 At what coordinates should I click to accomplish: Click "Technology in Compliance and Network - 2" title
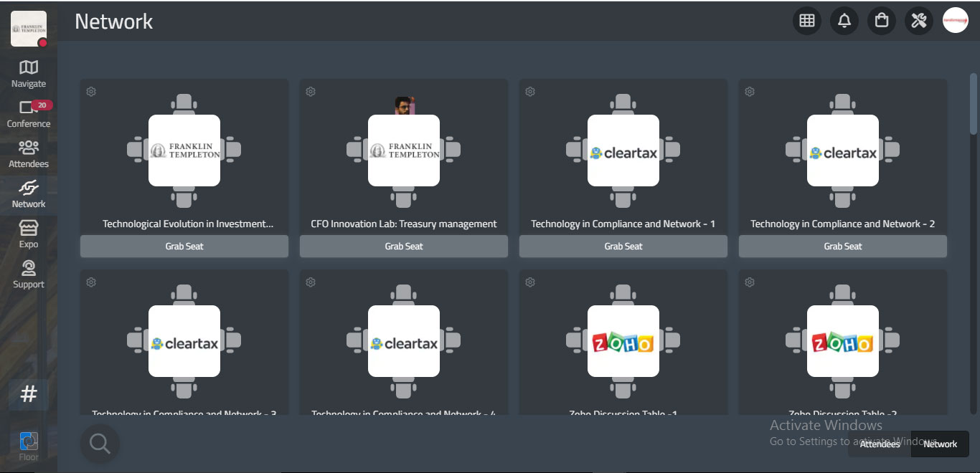coord(843,224)
